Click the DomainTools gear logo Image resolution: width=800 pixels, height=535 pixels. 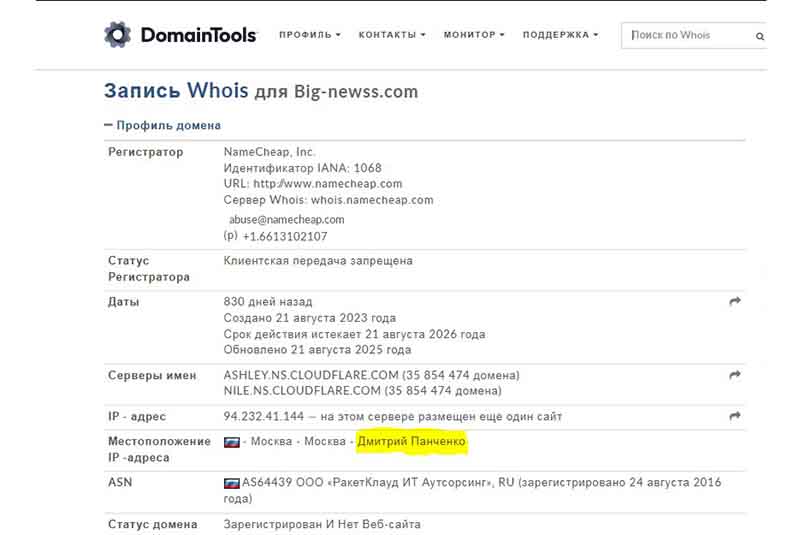(x=117, y=35)
